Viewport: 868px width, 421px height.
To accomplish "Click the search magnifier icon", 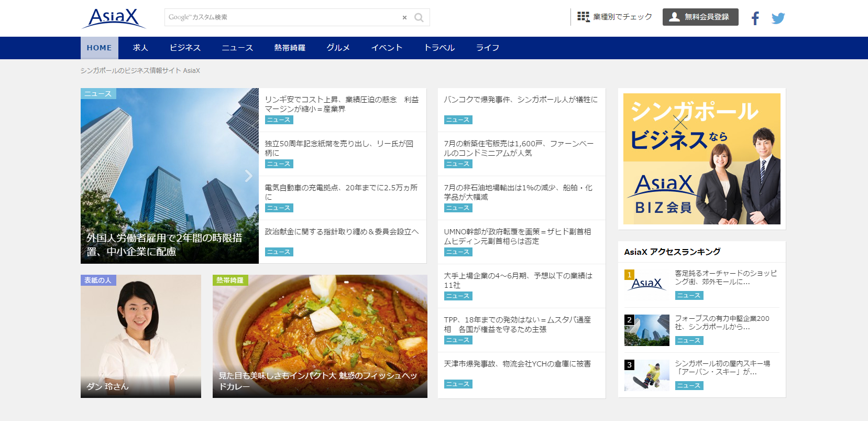I will tap(419, 17).
